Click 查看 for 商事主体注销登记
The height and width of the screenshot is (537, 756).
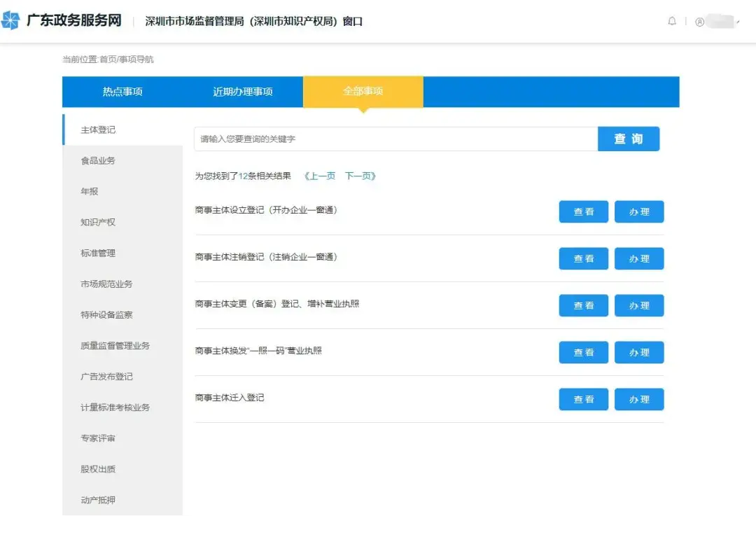tap(583, 258)
